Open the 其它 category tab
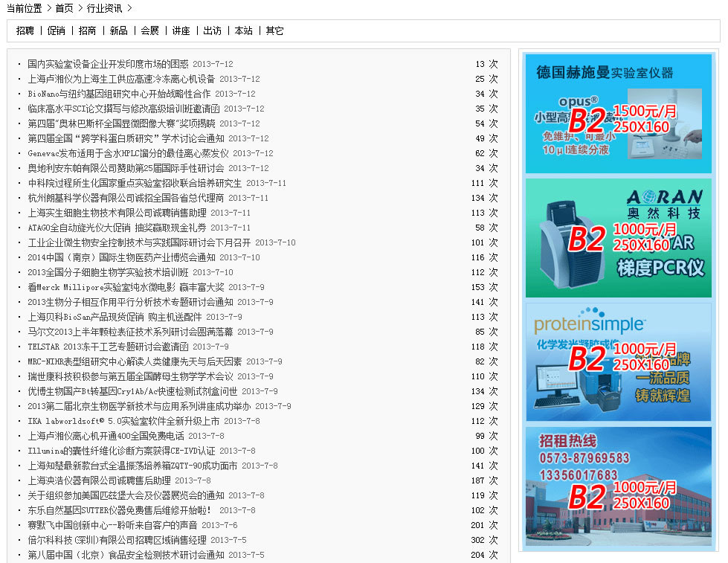728x563 pixels. (x=275, y=30)
